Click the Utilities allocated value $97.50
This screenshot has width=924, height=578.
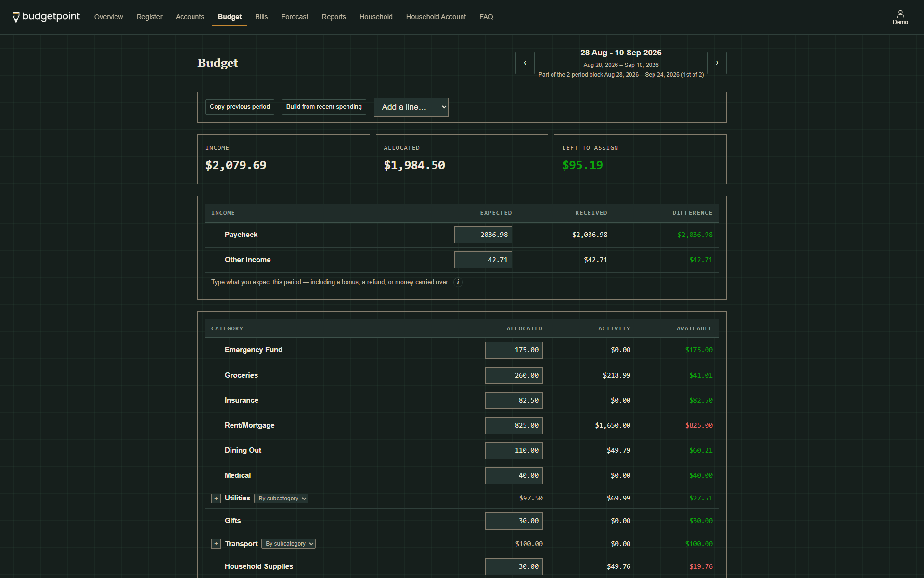[531, 498]
